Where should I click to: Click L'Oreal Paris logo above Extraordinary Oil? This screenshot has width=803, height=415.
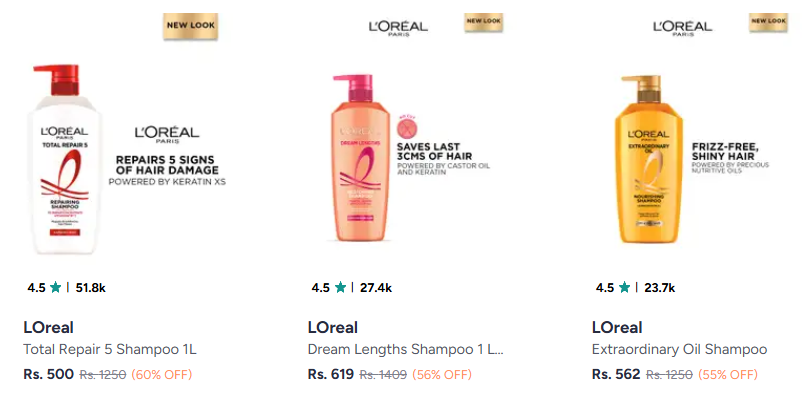point(682,28)
